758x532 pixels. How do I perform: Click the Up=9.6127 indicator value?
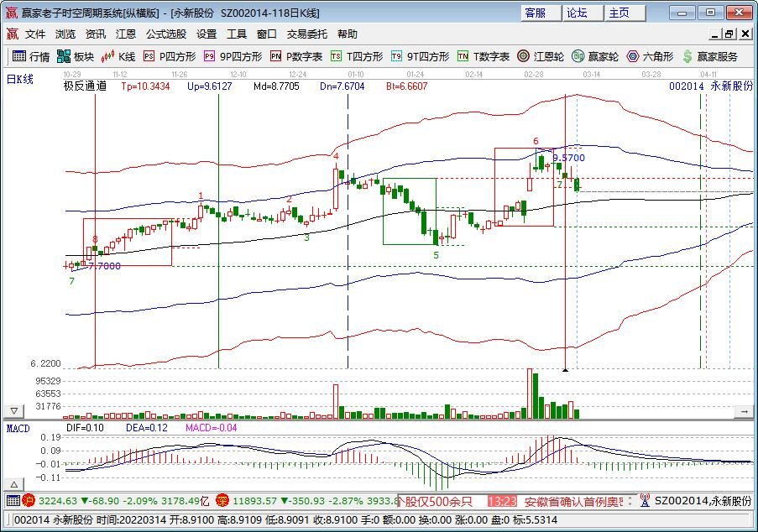point(209,86)
